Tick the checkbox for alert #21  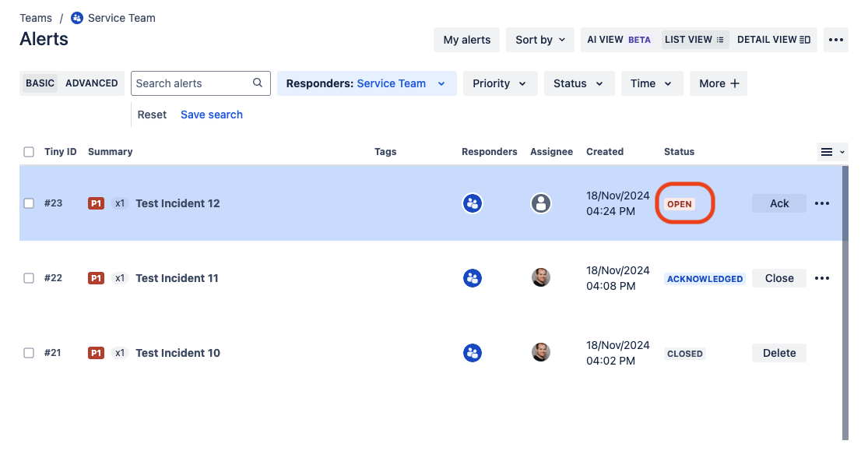[x=29, y=353]
